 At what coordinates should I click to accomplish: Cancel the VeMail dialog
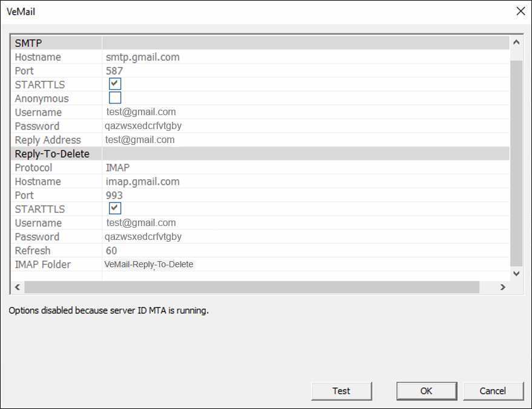[492, 391]
